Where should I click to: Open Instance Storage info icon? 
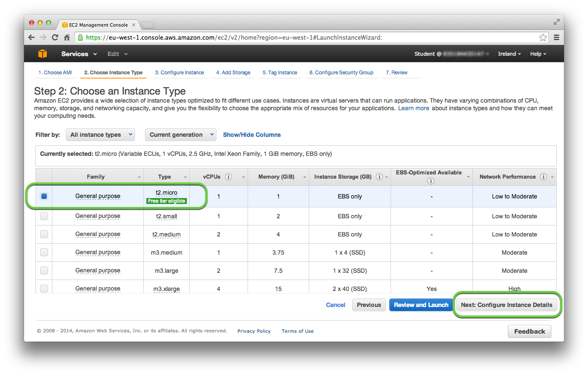click(x=379, y=177)
